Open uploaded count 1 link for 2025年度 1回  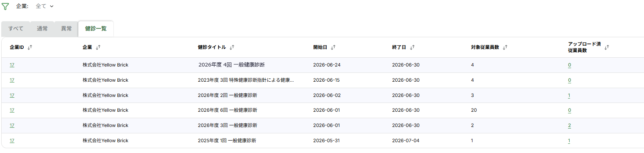569,141
